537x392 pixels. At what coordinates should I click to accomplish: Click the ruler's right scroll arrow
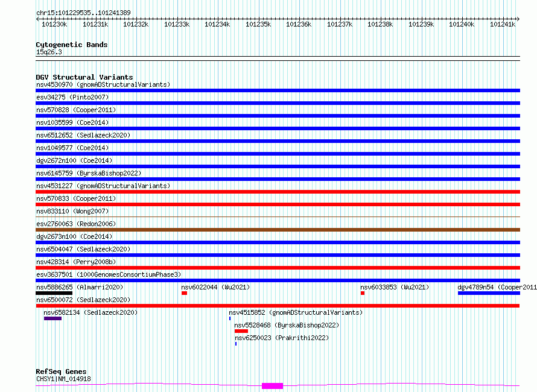[x=518, y=19]
